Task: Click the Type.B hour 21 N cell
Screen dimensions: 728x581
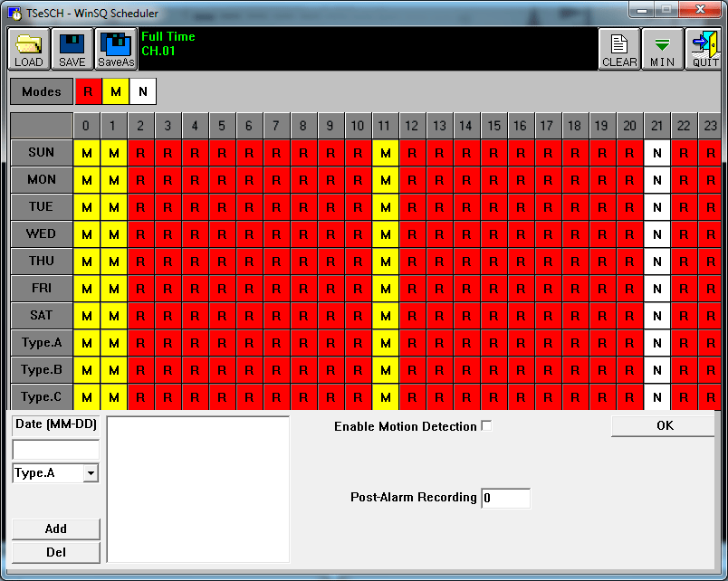Action: tap(657, 370)
